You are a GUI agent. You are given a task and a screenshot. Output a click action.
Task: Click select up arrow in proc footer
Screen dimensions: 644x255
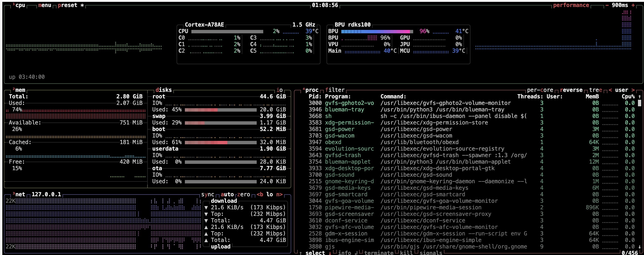(301, 253)
